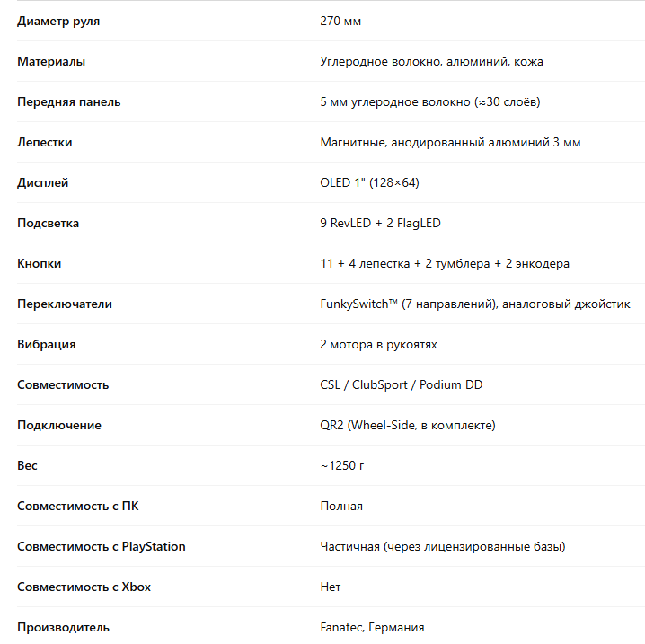
Task: Select the FunkySwitch™ switches description text
Action: (474, 304)
